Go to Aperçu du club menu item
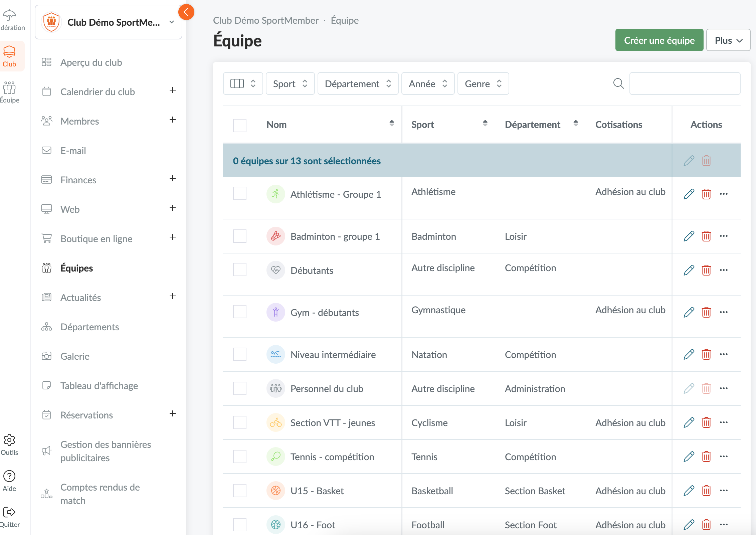This screenshot has width=756, height=535. [x=91, y=62]
